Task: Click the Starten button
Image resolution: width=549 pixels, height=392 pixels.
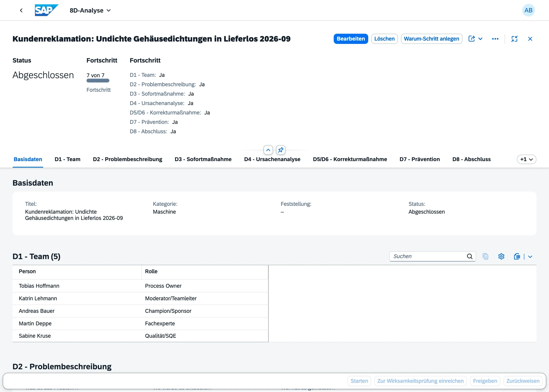Action: [x=359, y=381]
